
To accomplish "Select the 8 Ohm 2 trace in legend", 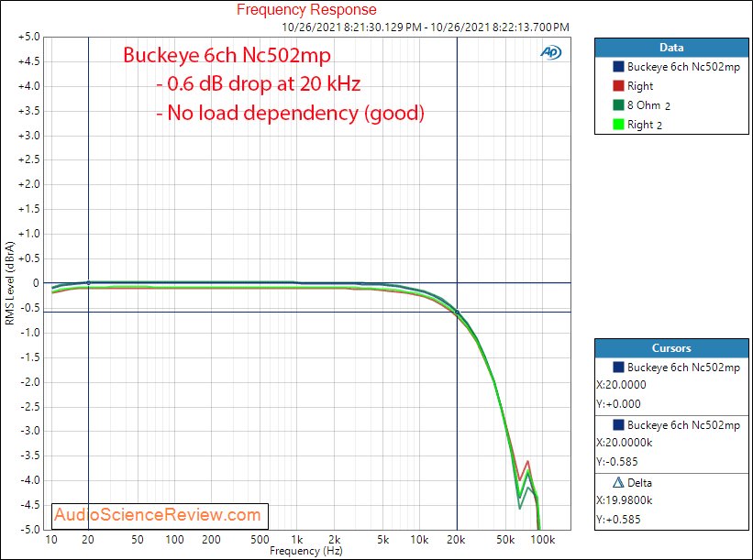I will tap(648, 105).
